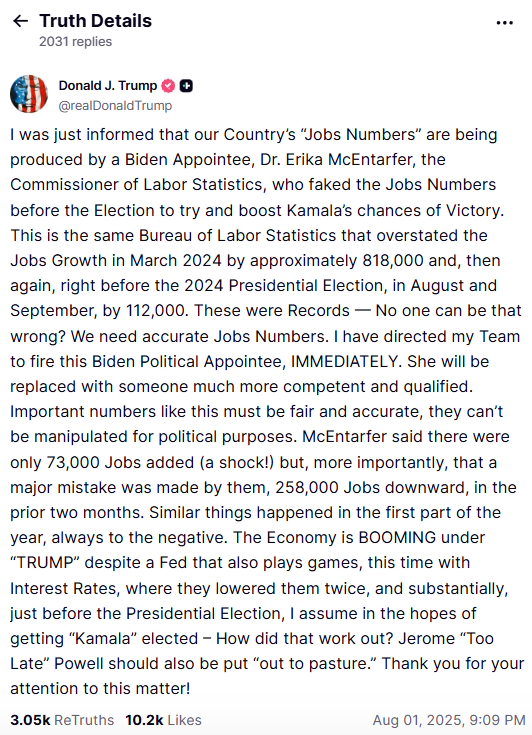Click the word BOOMING in the post
Viewport: 532px width, 735px height.
point(397,537)
